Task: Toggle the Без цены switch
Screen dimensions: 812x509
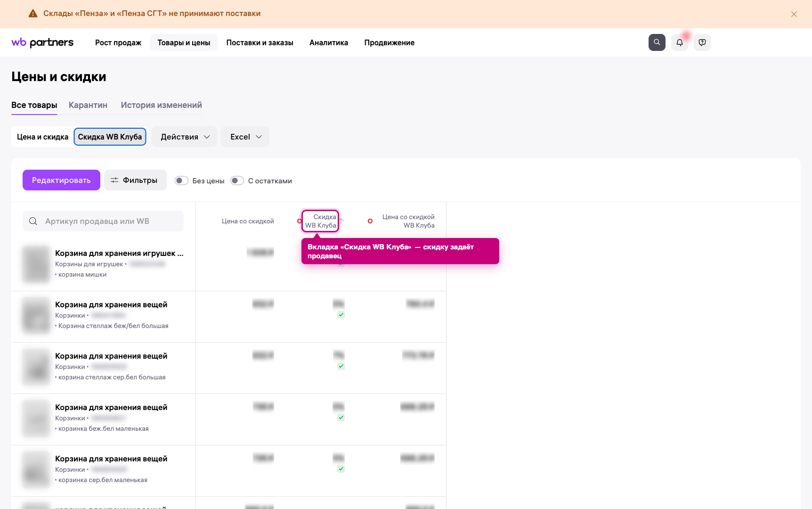Action: pyautogui.click(x=181, y=181)
